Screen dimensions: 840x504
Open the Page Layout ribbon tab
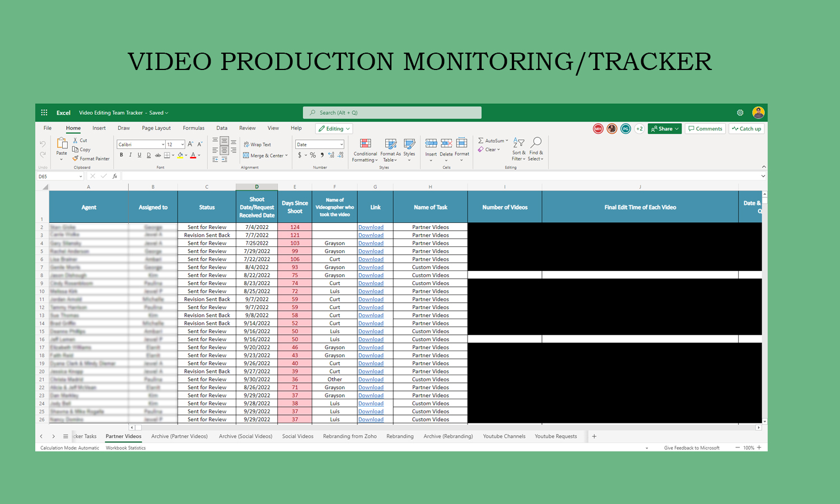coord(156,128)
